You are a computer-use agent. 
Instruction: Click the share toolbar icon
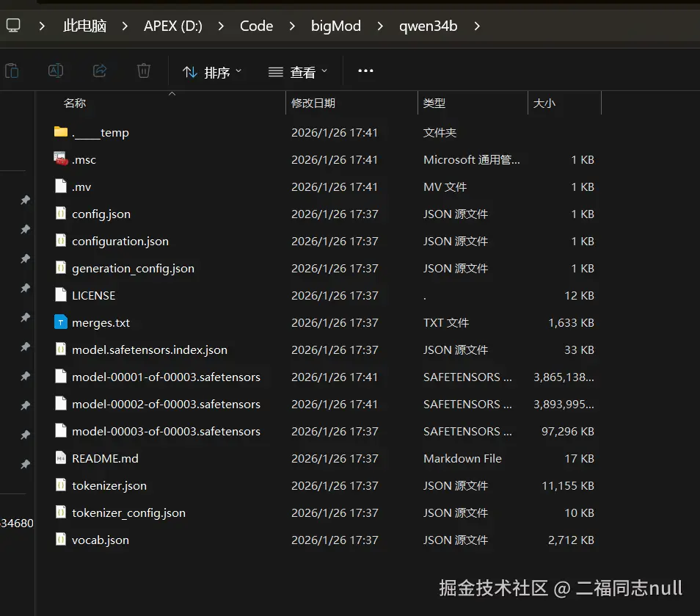(100, 70)
